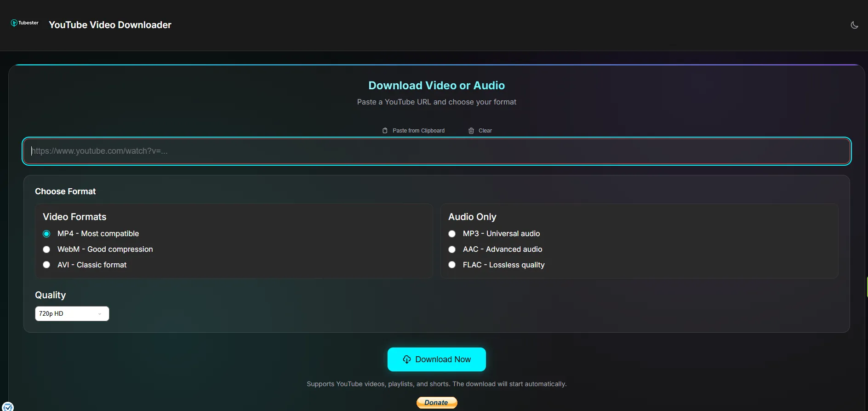Choose AVI - Classic format

(46, 265)
